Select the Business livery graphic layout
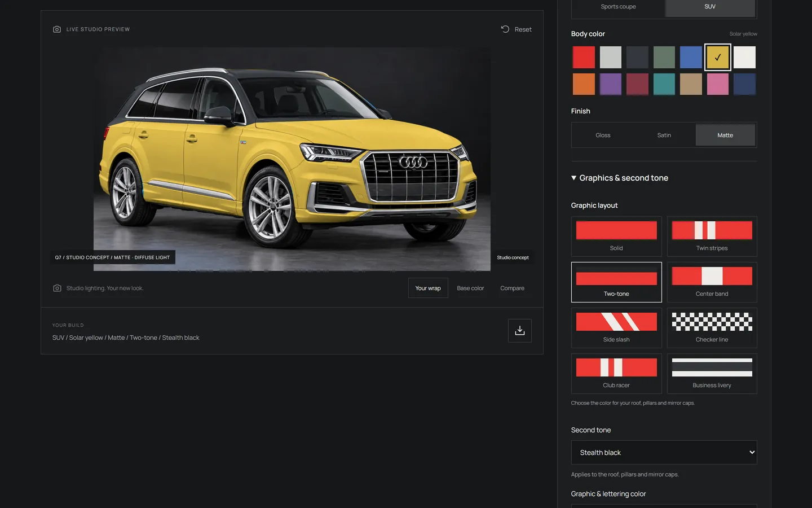This screenshot has height=508, width=812. (x=712, y=374)
